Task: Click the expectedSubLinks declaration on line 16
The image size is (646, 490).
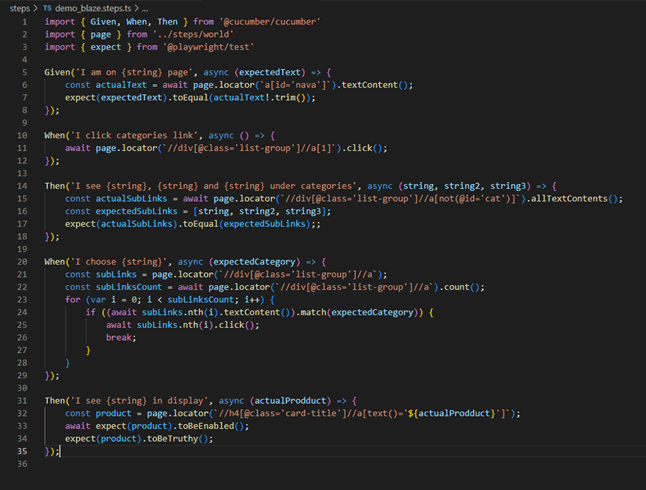Action: (136, 211)
